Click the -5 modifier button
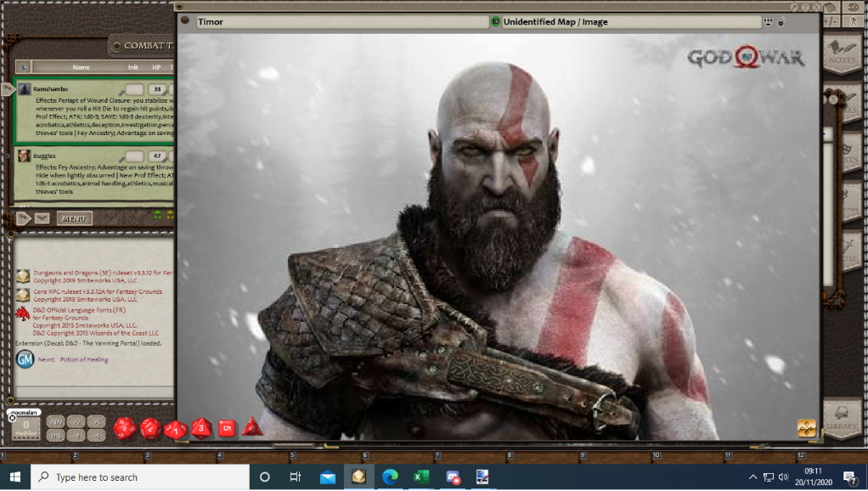The width and height of the screenshot is (868, 491). pyautogui.click(x=96, y=436)
